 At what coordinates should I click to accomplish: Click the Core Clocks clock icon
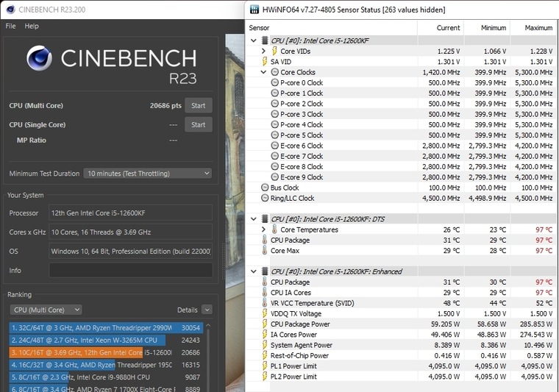click(275, 72)
